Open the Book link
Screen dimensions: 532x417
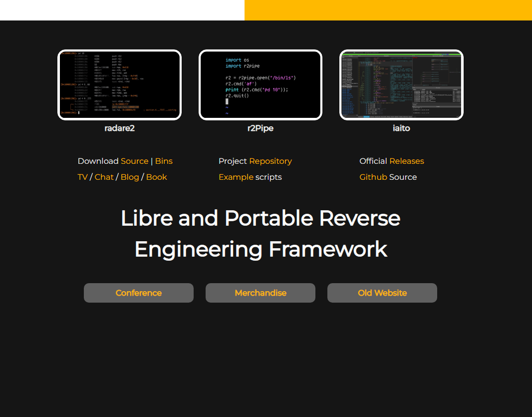156,177
